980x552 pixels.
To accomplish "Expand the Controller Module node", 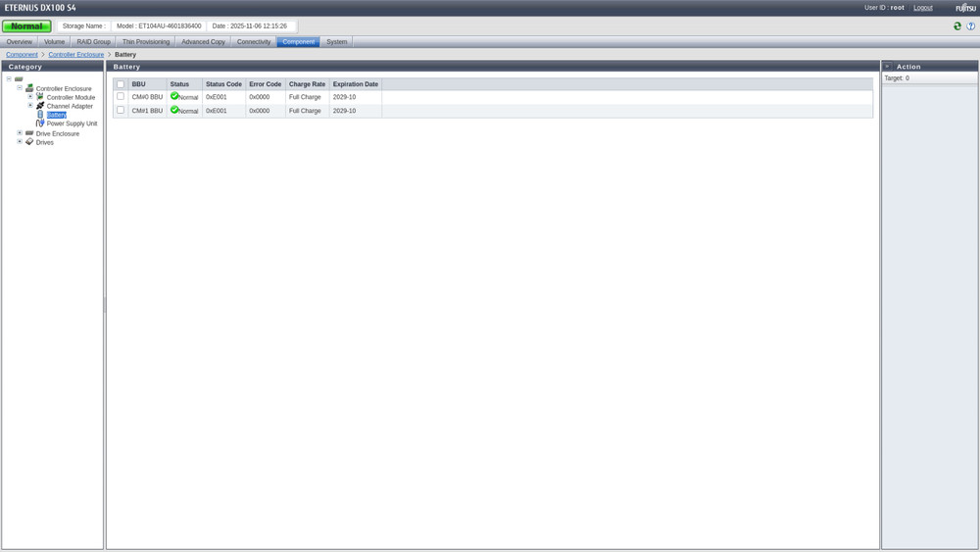I will pos(30,96).
